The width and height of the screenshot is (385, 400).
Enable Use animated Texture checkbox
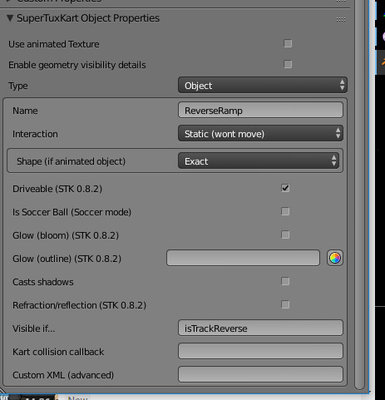(288, 44)
